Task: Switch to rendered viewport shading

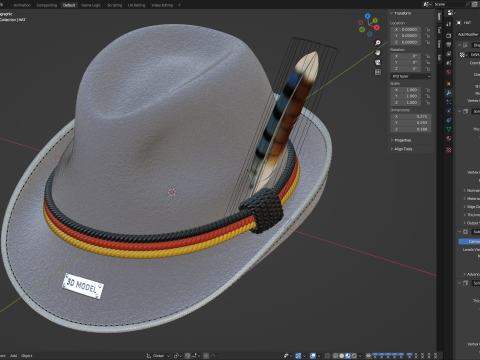Action: pos(354,356)
